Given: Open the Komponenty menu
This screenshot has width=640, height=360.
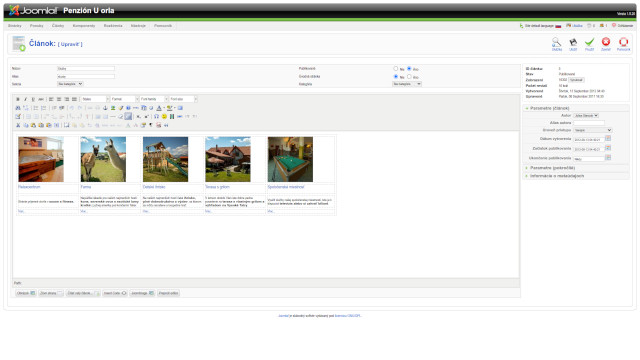Looking at the screenshot, I should [x=84, y=26].
